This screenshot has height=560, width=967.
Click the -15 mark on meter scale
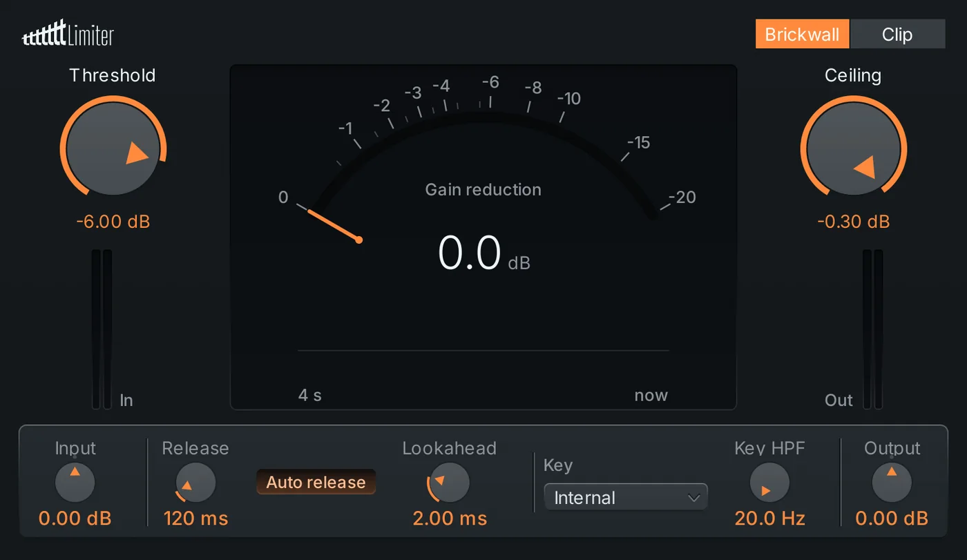[639, 143]
